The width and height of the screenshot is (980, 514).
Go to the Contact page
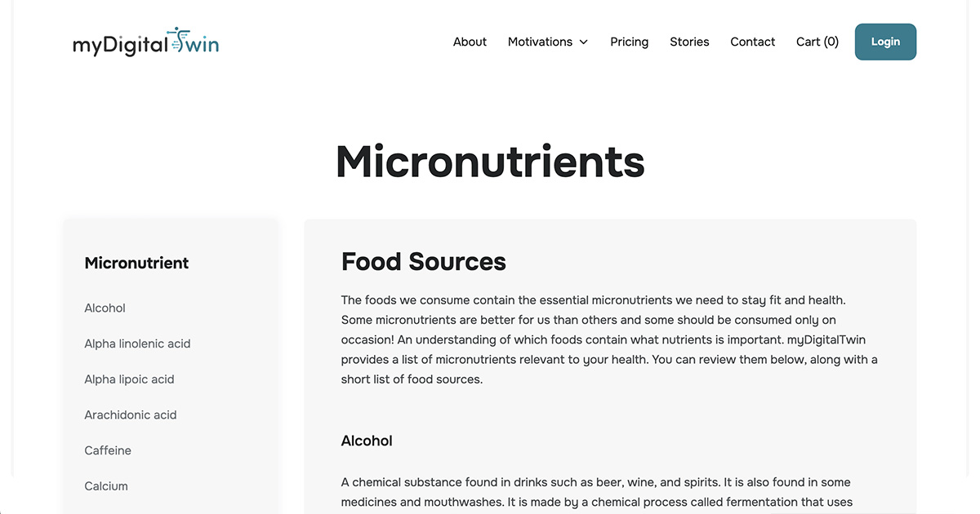click(752, 42)
